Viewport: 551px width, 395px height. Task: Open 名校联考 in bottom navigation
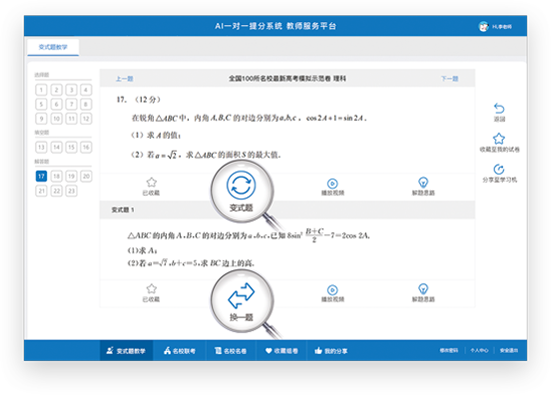pyautogui.click(x=180, y=350)
